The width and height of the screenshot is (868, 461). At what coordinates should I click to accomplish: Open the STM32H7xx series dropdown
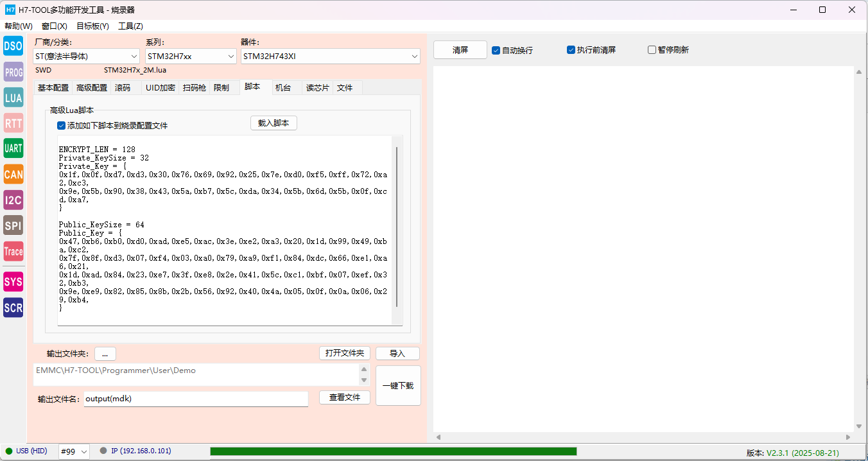pyautogui.click(x=191, y=57)
